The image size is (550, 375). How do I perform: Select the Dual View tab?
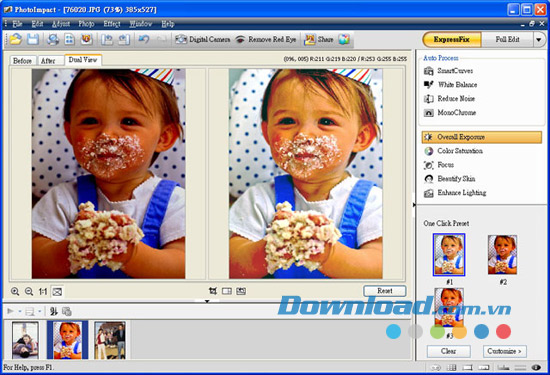tap(83, 60)
